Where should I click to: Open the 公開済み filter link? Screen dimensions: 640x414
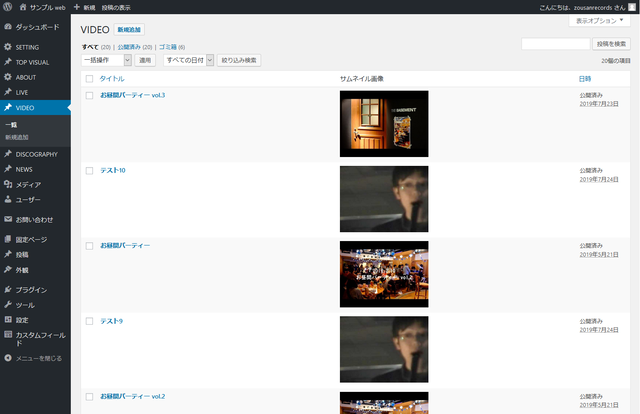129,47
